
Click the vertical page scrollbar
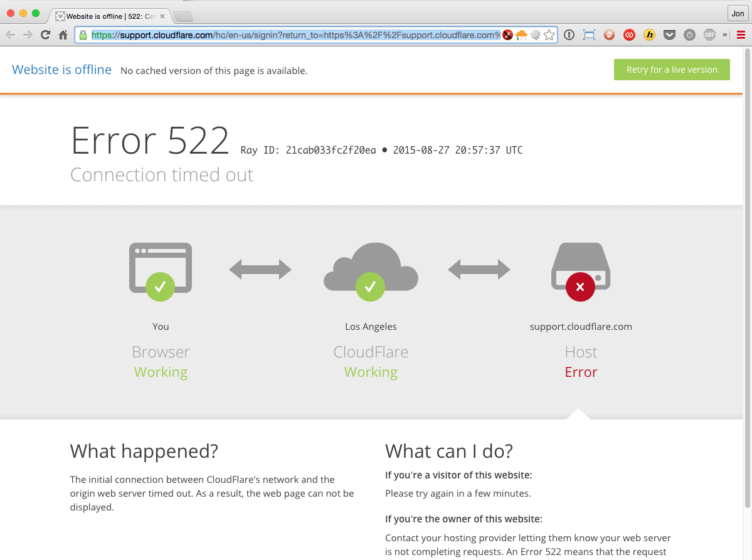pyautogui.click(x=747, y=278)
